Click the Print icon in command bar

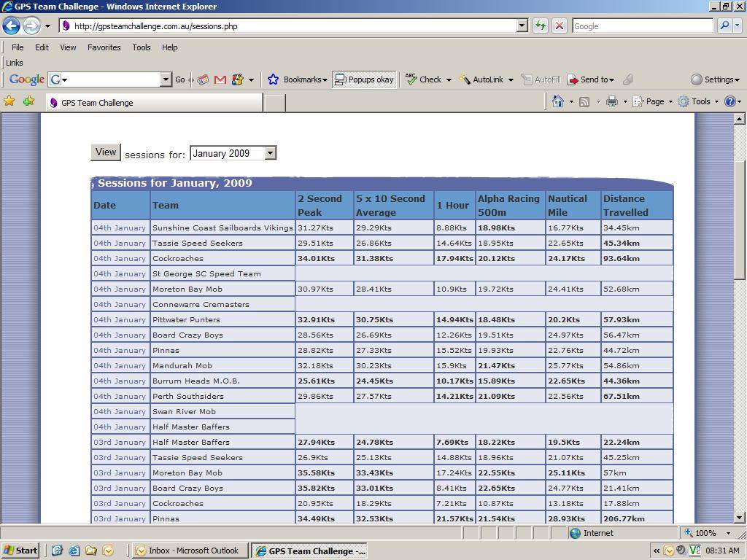(x=612, y=102)
